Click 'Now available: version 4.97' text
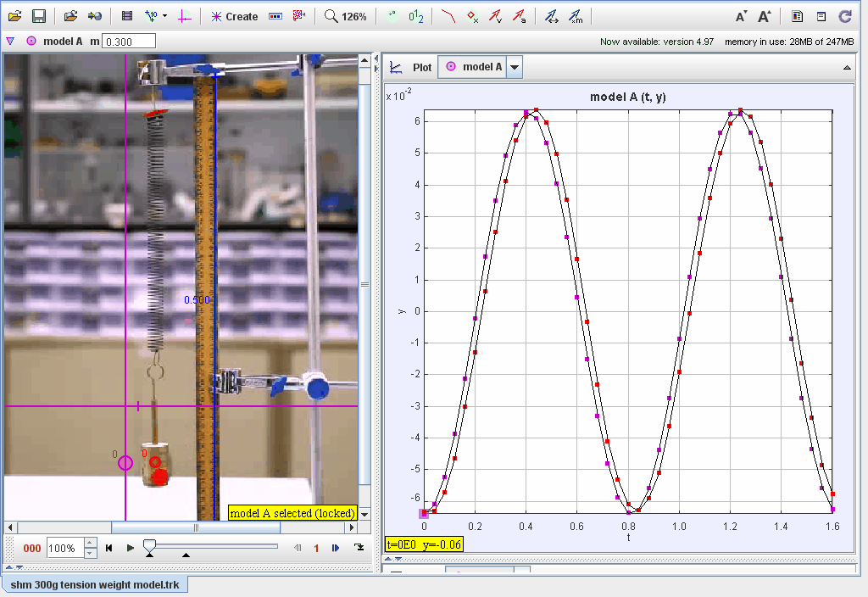Image resolution: width=868 pixels, height=597 pixels. pyautogui.click(x=657, y=42)
